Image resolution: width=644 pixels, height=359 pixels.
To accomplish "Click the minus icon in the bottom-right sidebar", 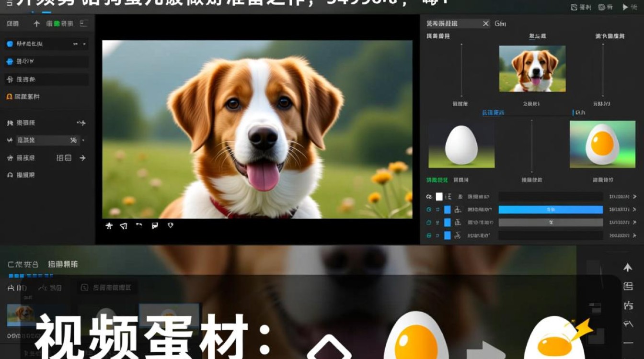I will [x=628, y=343].
